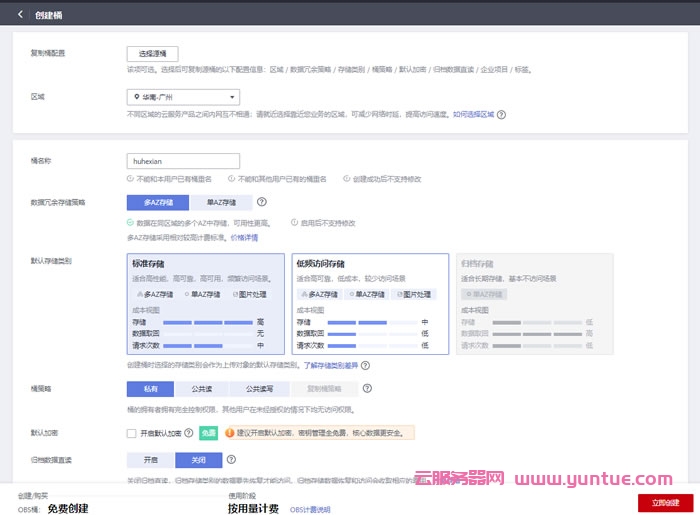Click help icon beside 如何选择区域
This screenshot has height=515, width=700.
[502, 115]
